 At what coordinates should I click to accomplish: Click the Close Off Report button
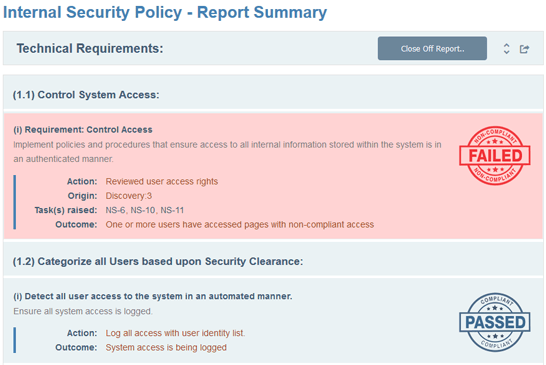tap(432, 48)
